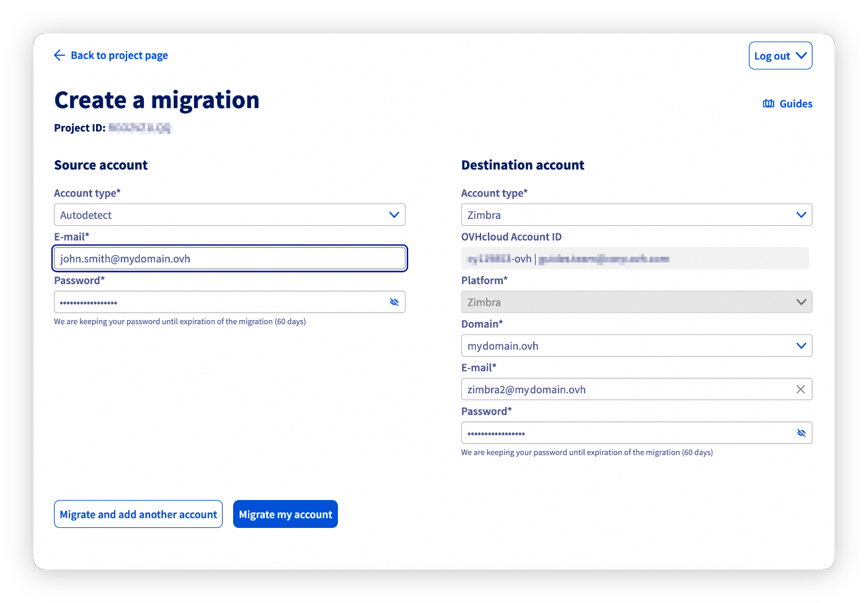Click Migrate and add another account
Image resolution: width=868 pixels, height=603 pixels.
pos(138,514)
